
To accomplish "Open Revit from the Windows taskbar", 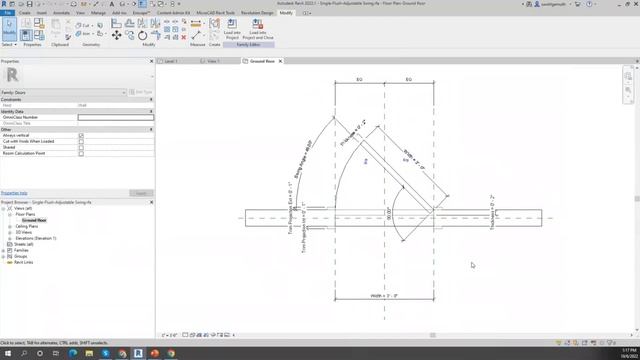I will pos(138,353).
